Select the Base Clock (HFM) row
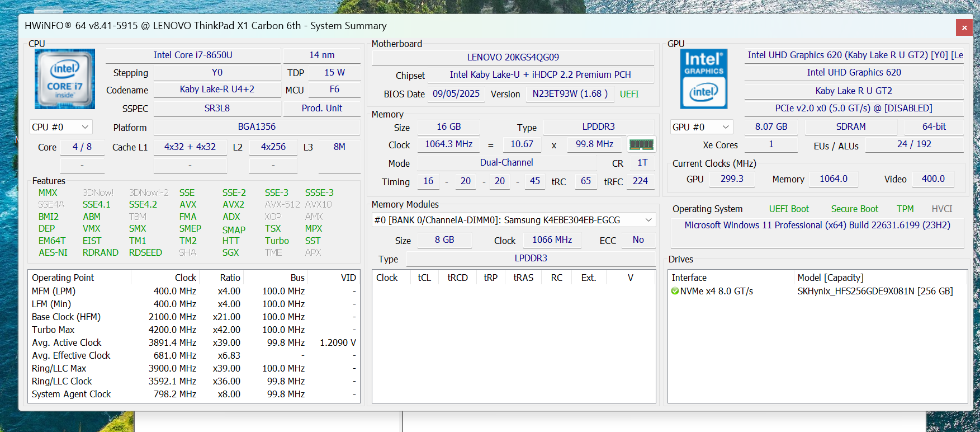The width and height of the screenshot is (980, 432). tap(194, 317)
